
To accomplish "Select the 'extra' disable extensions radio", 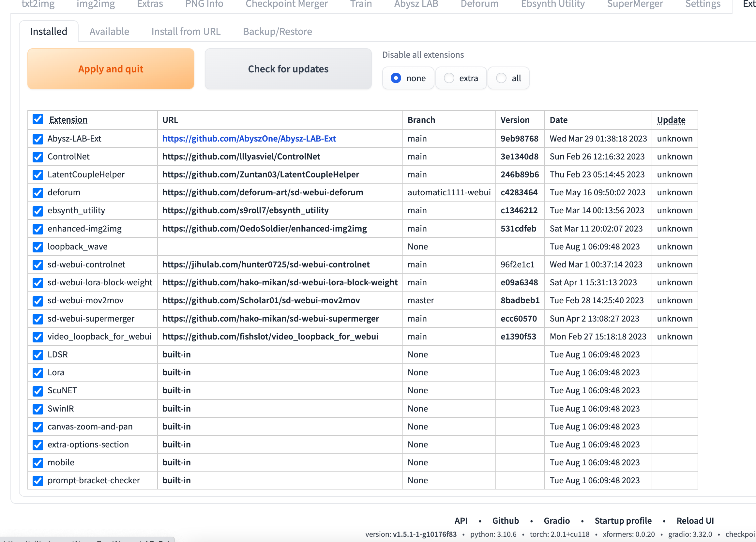I will [x=449, y=78].
